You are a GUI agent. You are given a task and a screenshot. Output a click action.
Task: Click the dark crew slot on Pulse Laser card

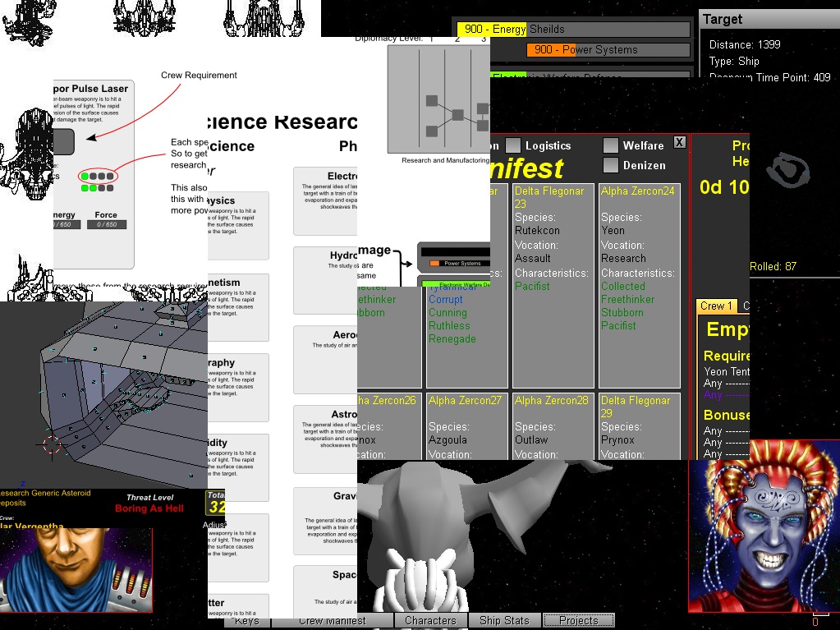(64, 141)
